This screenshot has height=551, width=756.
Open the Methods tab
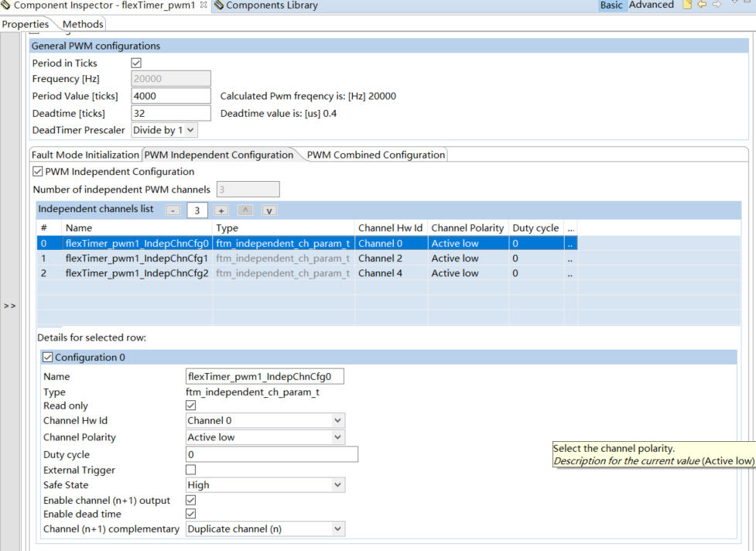click(82, 24)
